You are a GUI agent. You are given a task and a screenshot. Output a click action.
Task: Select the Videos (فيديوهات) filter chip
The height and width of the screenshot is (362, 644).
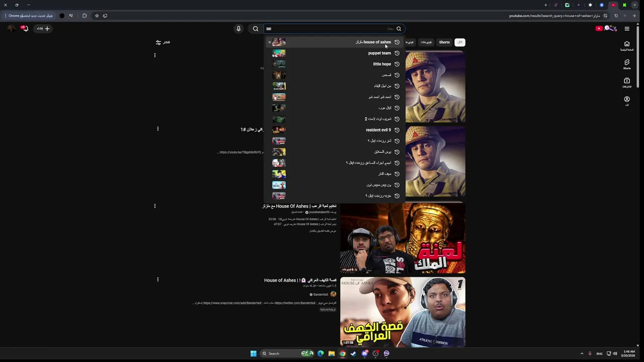pyautogui.click(x=426, y=42)
